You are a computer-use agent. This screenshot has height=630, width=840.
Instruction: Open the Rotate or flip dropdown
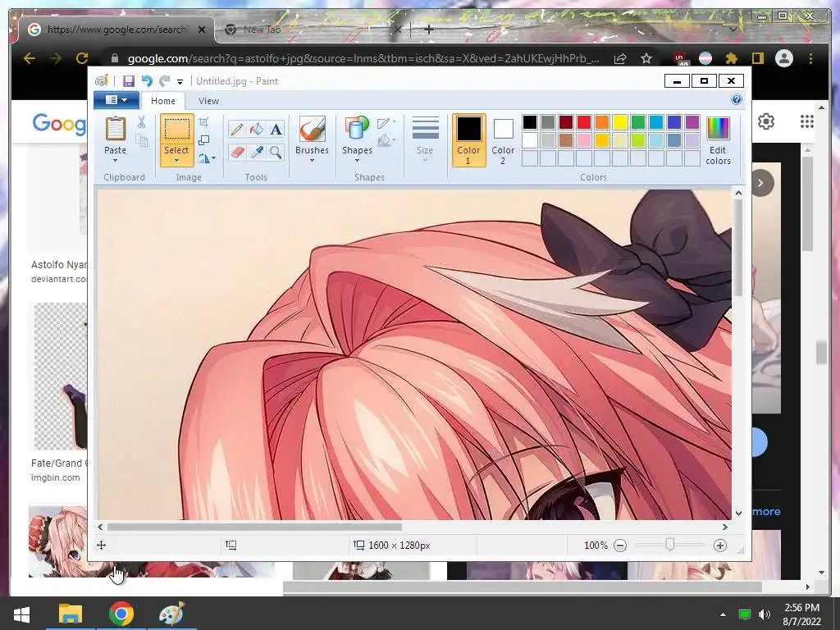point(207,158)
